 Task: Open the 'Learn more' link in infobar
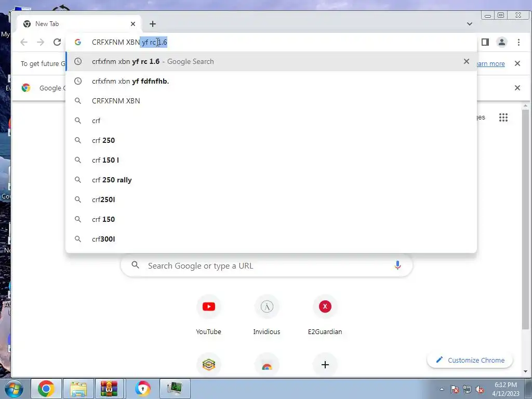490,64
